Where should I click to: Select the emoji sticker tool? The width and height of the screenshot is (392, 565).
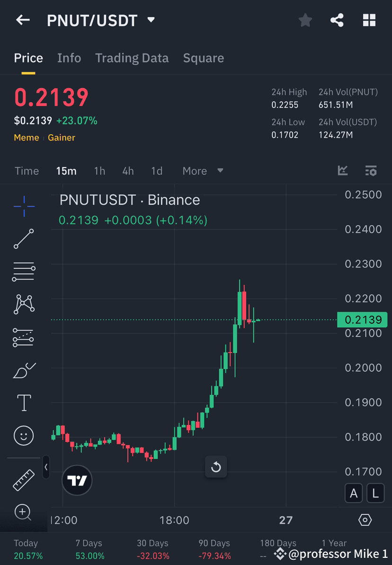pos(24,435)
